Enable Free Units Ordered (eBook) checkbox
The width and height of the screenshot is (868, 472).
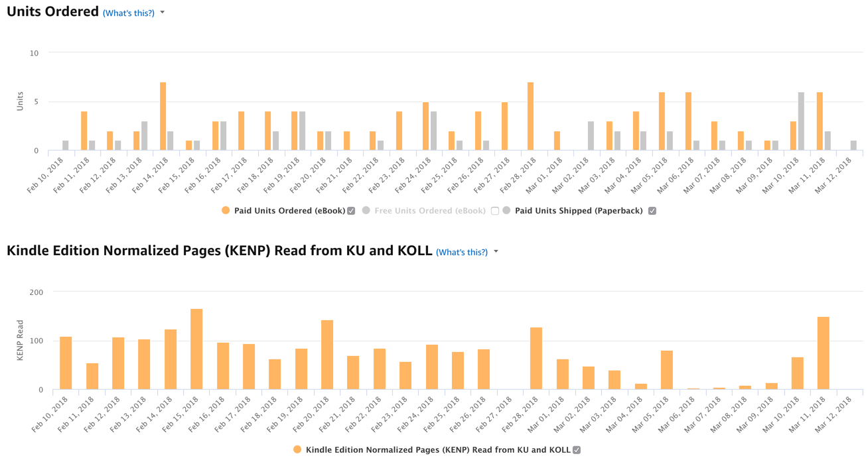coord(494,211)
